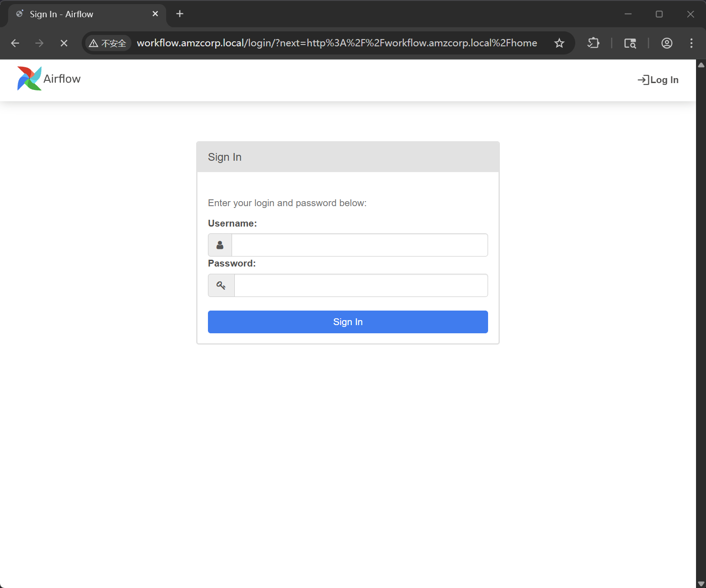Bookmark this page with the star icon
The image size is (706, 588).
click(559, 43)
